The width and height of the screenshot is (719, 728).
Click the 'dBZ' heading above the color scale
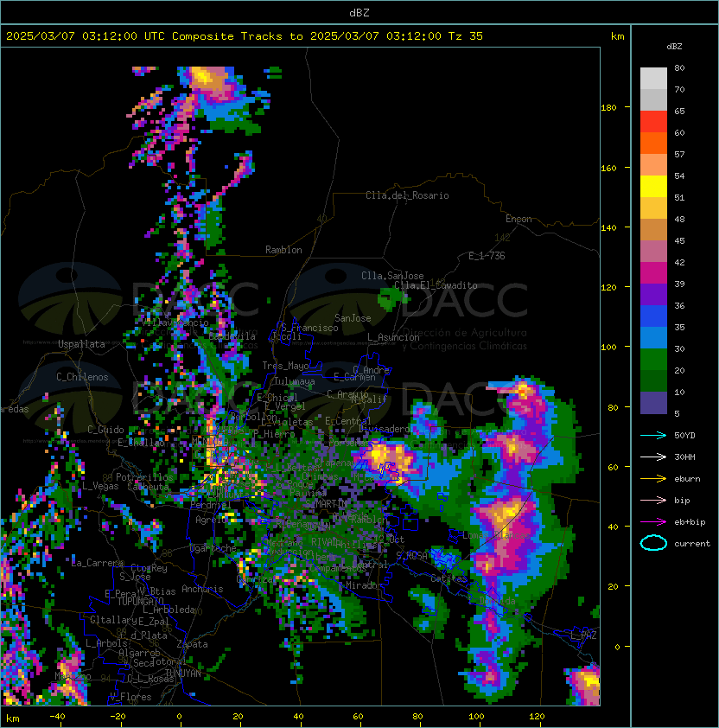click(x=674, y=47)
